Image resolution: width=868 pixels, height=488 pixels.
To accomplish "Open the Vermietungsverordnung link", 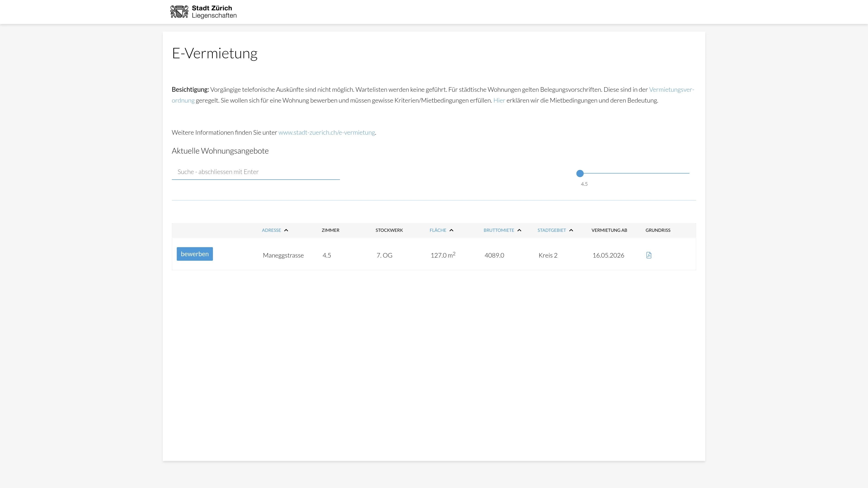I will click(671, 90).
